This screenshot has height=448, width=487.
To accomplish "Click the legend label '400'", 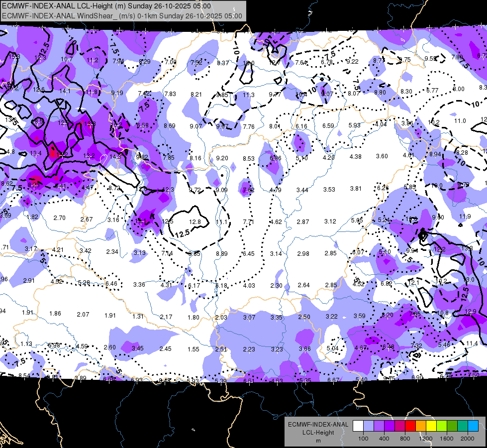I will (384, 439).
